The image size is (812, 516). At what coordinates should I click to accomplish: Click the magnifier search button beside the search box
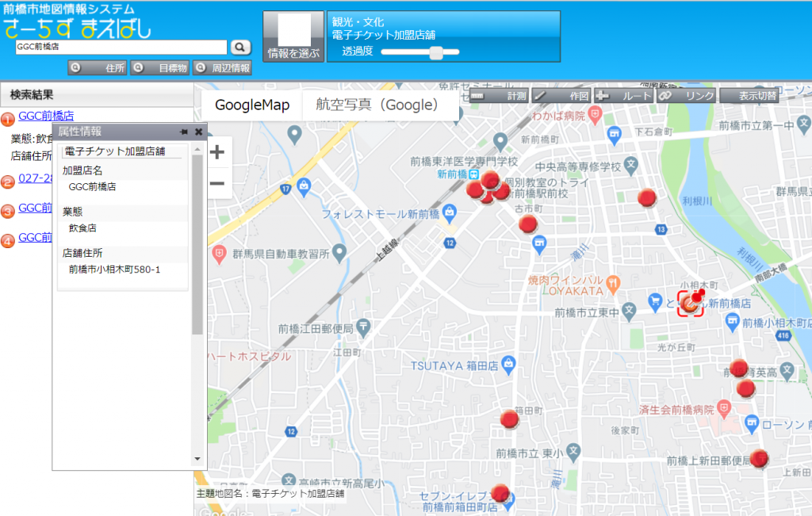[240, 47]
